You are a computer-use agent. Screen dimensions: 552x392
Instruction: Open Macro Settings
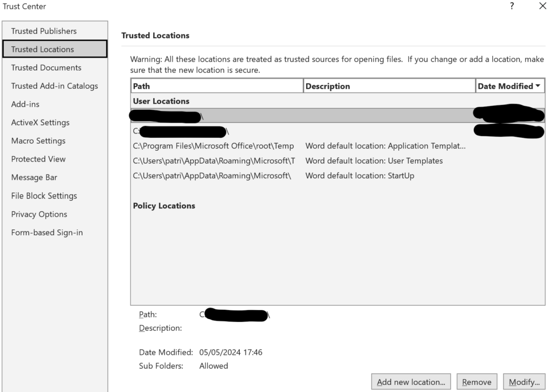(x=55, y=141)
